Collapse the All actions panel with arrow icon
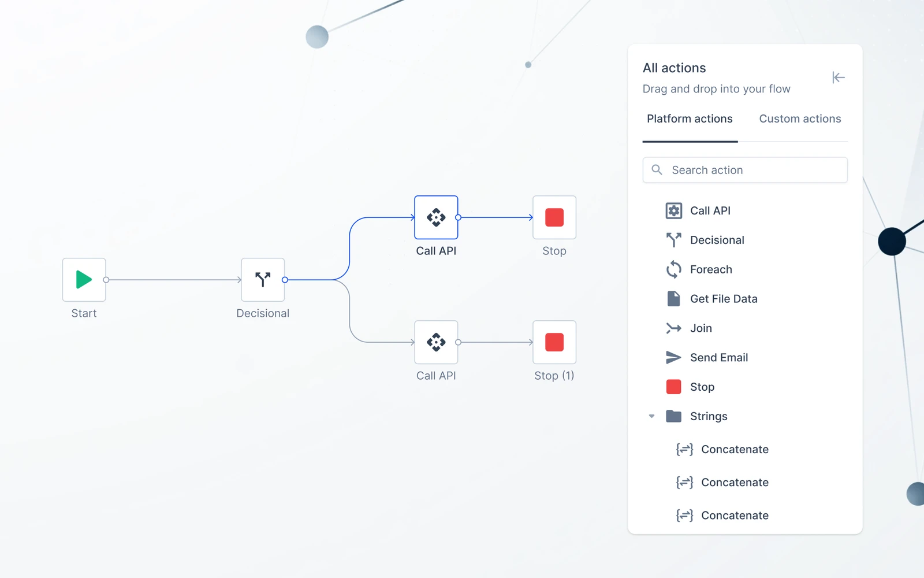This screenshot has width=924, height=578. [x=839, y=77]
